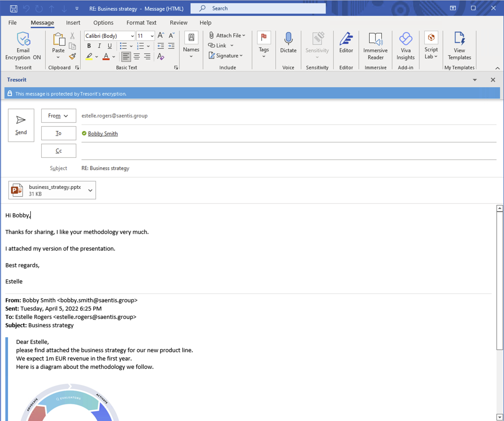The width and height of the screenshot is (504, 421).
Task: Click the To button
Action: (59, 133)
